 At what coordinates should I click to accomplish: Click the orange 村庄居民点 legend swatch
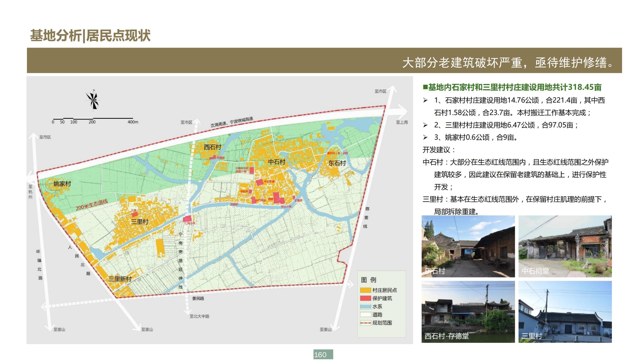(365, 290)
